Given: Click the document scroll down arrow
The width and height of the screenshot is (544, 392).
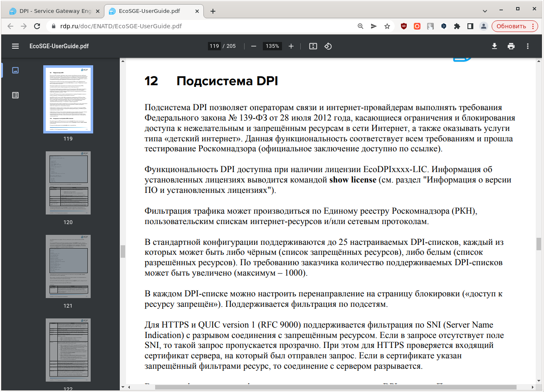Looking at the screenshot, I should pyautogui.click(x=539, y=381).
